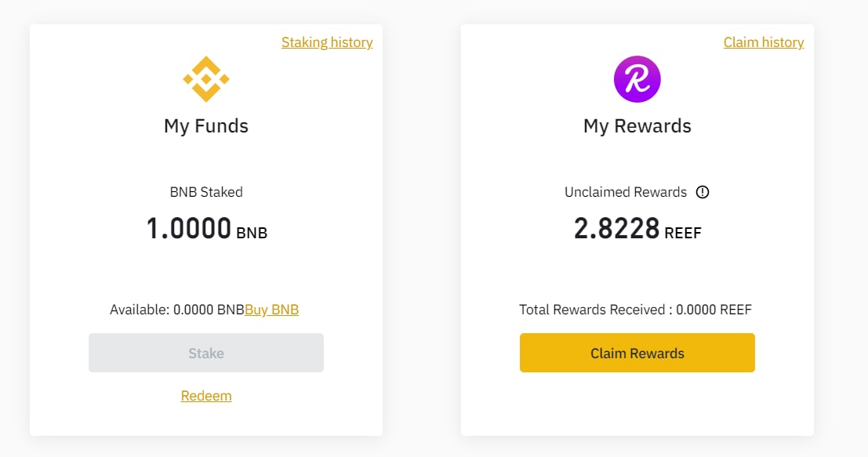
Task: View the Claim history page
Action: pos(764,42)
